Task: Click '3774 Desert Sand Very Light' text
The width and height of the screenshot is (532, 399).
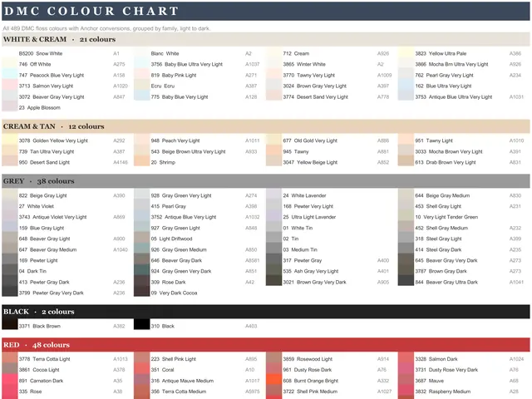Action: 316,96
